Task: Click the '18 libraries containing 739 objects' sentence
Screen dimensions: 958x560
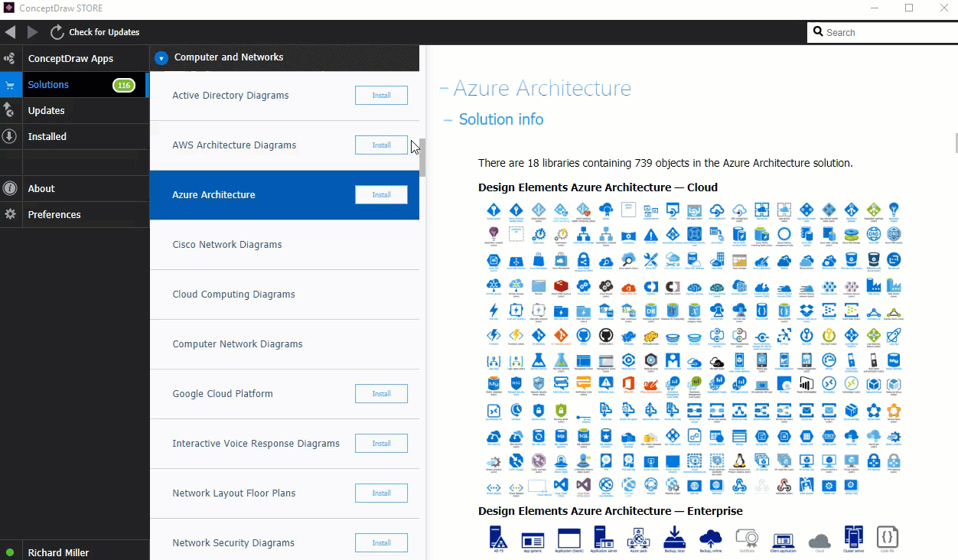Action: point(666,163)
